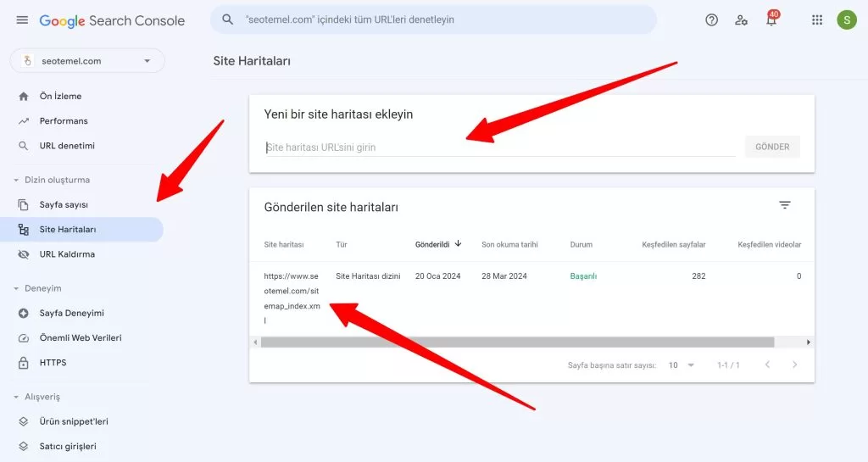Click the scrollbar right arrow
Image resolution: width=868 pixels, height=462 pixels.
[x=808, y=342]
